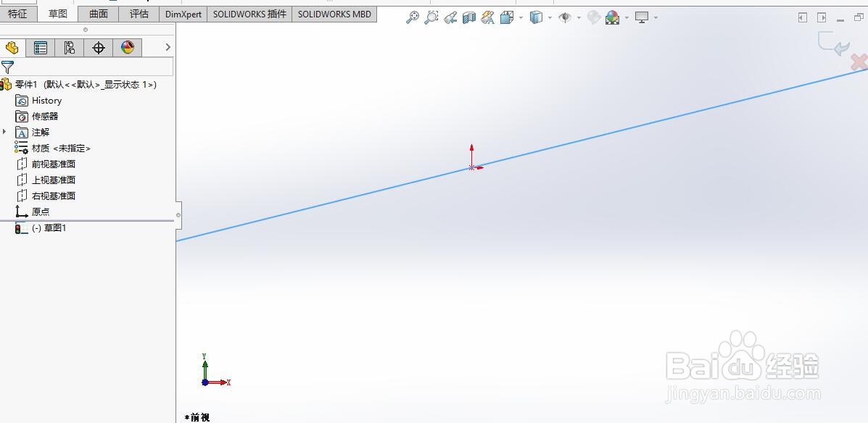Click the sketch origin in the viewport
868x423 pixels.
tap(471, 167)
